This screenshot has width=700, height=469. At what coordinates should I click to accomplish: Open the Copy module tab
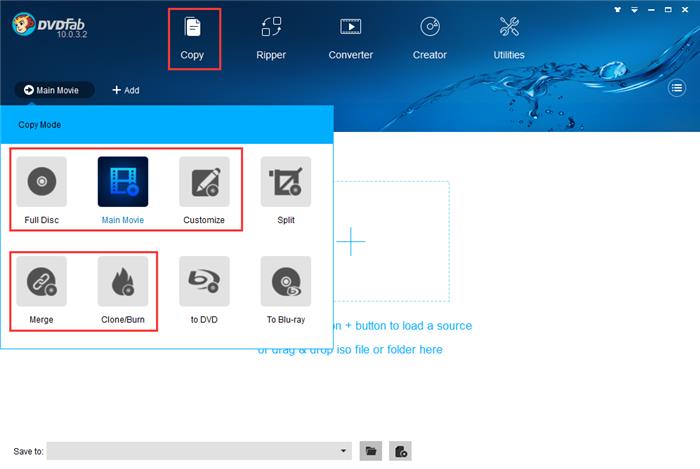pyautogui.click(x=192, y=39)
